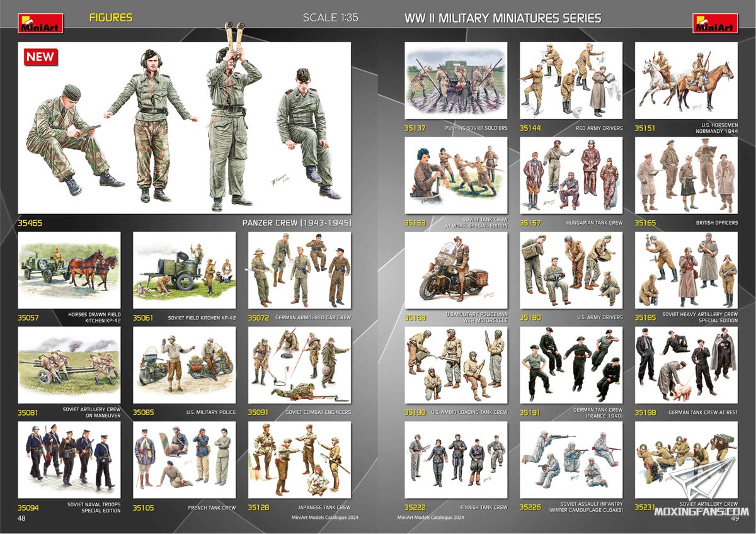Click product number 35057

(28, 318)
